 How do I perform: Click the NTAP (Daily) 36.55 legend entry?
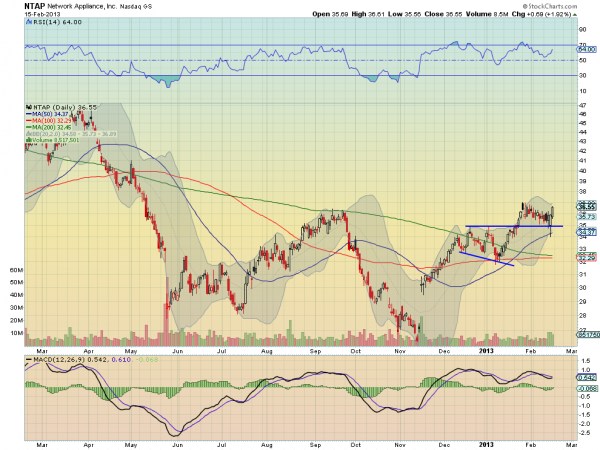click(65, 107)
